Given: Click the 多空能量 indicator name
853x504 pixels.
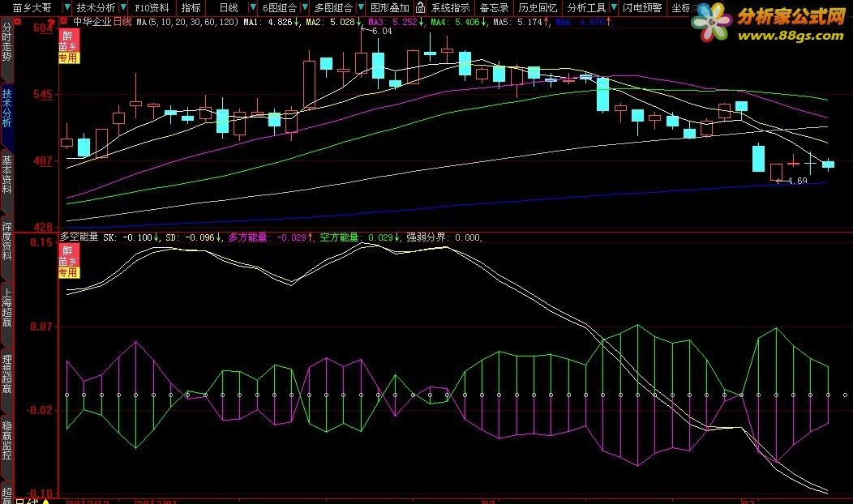Looking at the screenshot, I should pos(79,237).
